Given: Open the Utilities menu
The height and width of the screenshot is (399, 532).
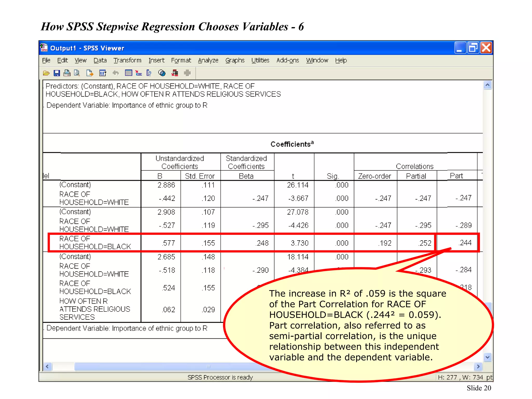Looking at the screenshot, I should coord(260,60).
